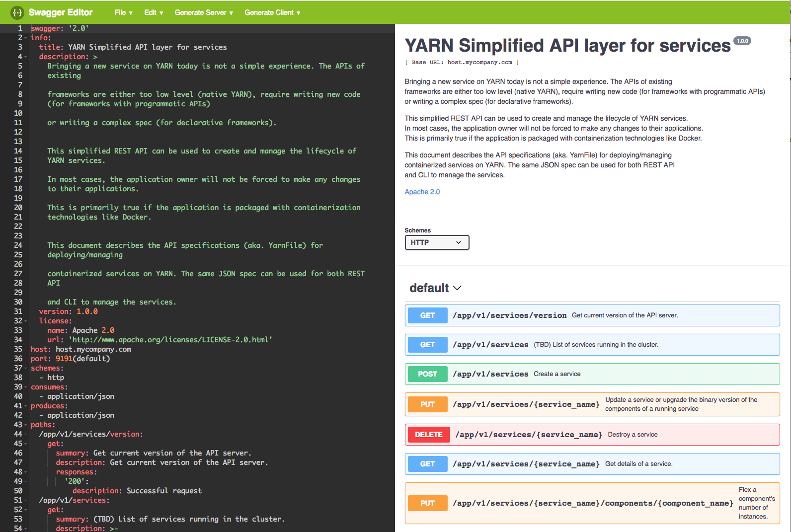Screen dimensions: 791x532
Task: Expand GET /app/v1/services/version operation
Action: click(x=509, y=315)
